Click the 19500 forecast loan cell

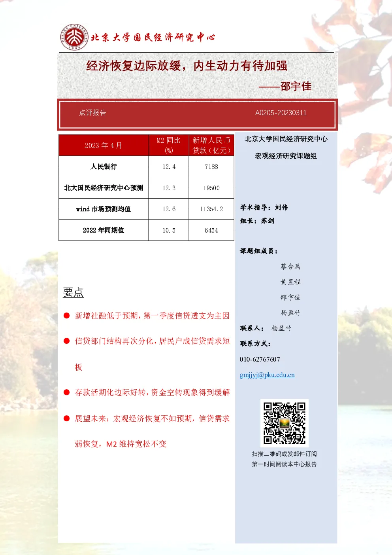(211, 188)
